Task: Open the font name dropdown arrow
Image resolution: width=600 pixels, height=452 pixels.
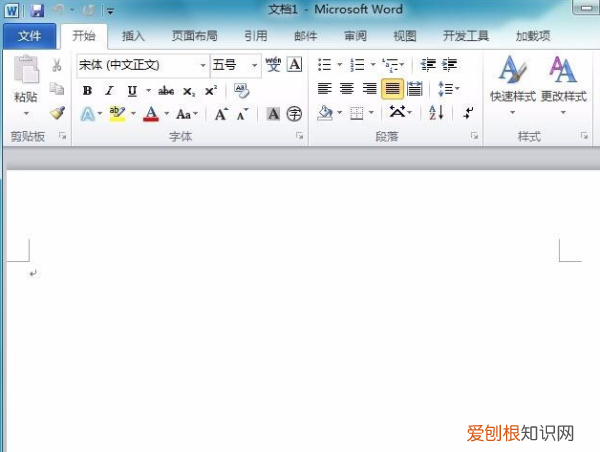Action: tap(203, 65)
